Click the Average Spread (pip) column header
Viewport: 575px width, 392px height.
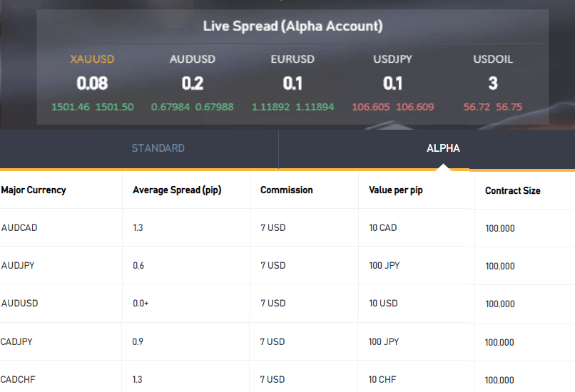pyautogui.click(x=177, y=190)
